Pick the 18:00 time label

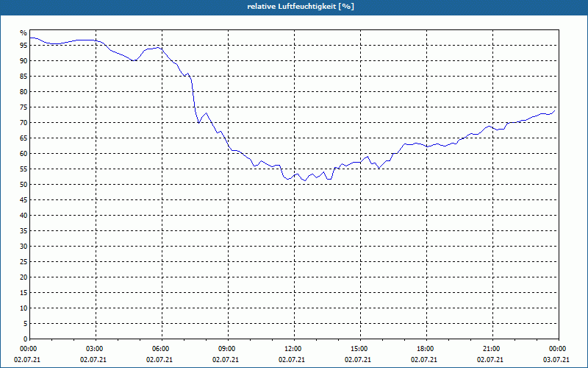424,349
